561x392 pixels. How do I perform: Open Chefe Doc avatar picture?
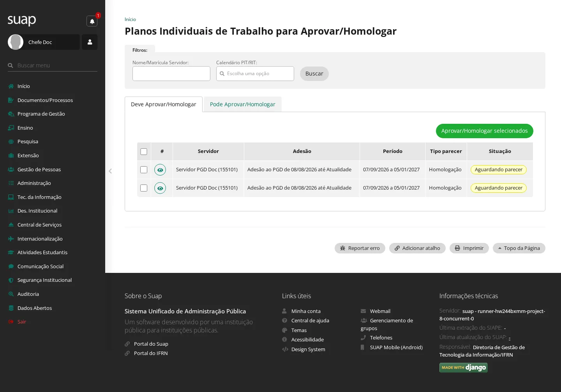click(16, 42)
